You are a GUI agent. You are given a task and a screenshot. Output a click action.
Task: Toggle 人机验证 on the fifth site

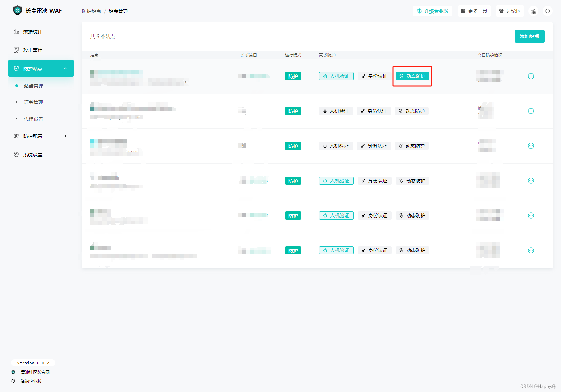[336, 215]
